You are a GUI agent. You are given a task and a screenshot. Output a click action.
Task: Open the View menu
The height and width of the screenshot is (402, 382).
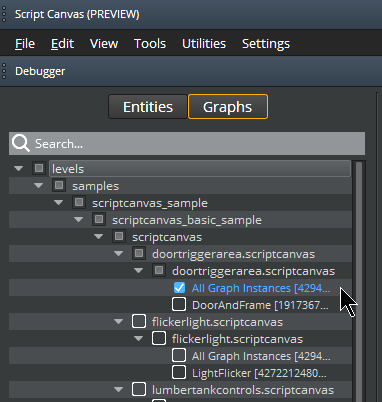coord(104,44)
